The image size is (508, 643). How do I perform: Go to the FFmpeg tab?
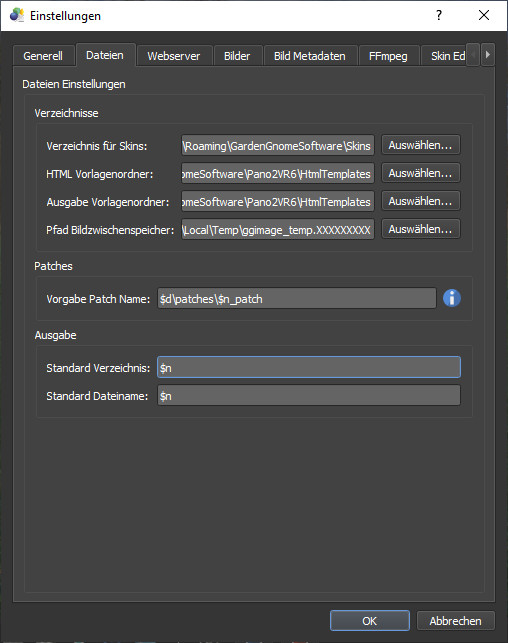(388, 56)
